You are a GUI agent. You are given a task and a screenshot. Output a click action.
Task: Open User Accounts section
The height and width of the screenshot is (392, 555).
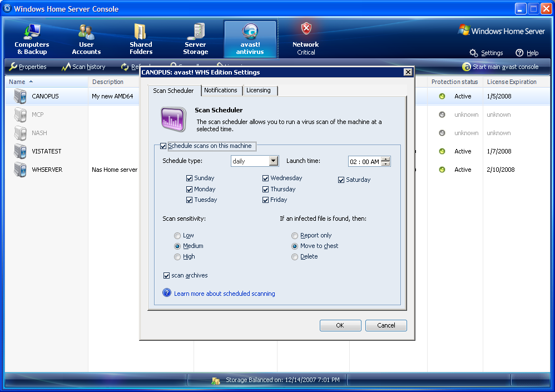86,39
